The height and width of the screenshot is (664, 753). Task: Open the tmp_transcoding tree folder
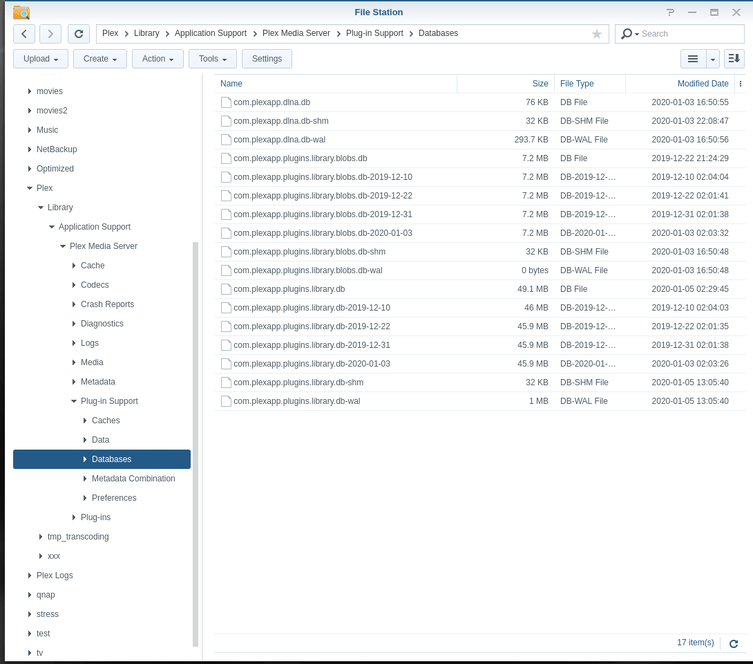(78, 537)
